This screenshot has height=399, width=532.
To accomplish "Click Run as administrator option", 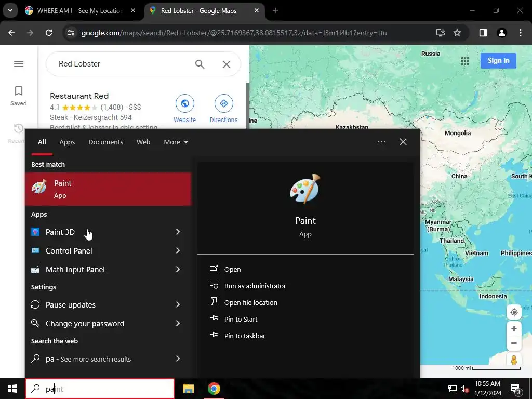I will (x=255, y=286).
